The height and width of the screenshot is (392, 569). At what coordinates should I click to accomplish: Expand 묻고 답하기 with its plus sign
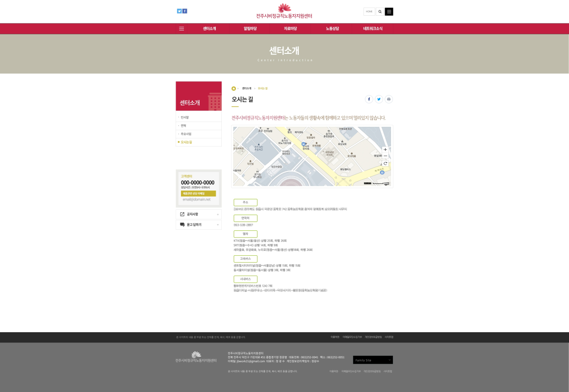218,225
